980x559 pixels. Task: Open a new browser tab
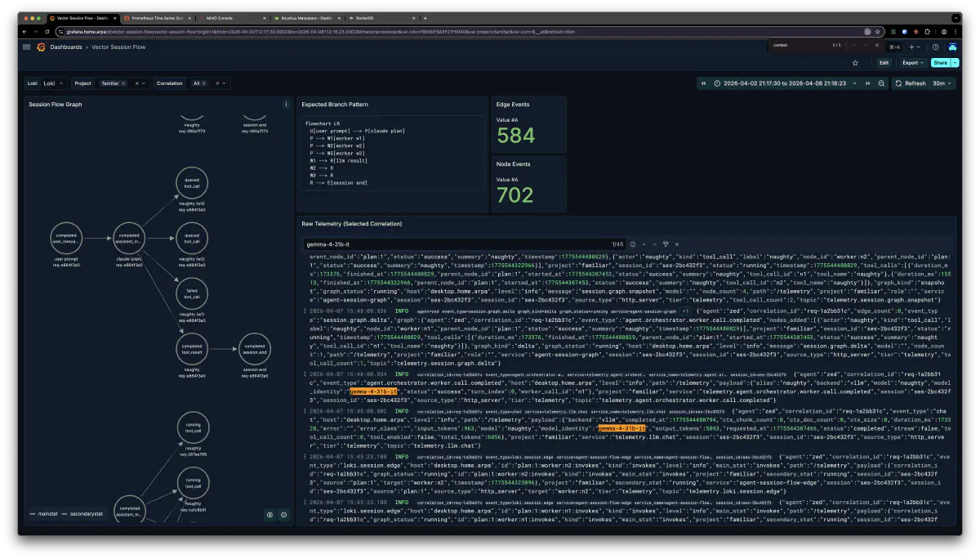(x=425, y=17)
